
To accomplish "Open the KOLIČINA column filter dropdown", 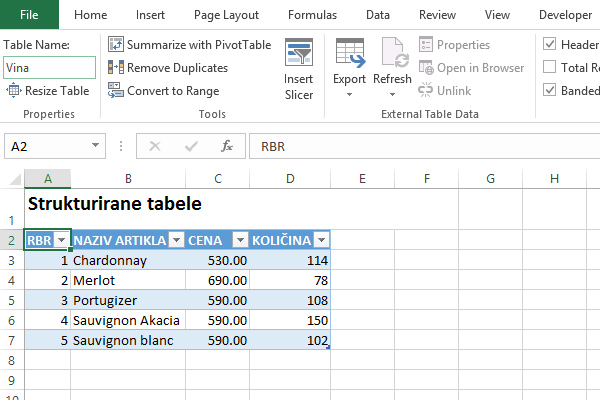I will pyautogui.click(x=321, y=241).
